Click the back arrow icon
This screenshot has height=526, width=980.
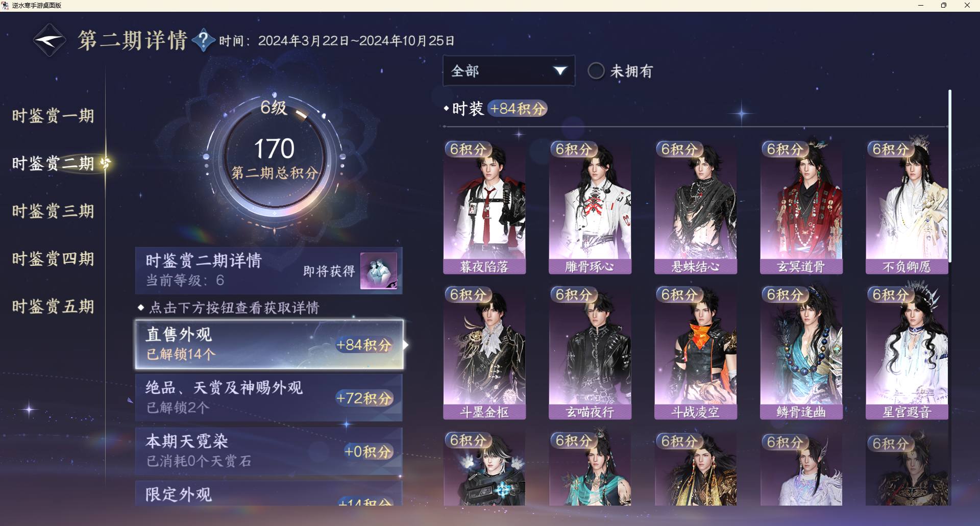[x=50, y=40]
